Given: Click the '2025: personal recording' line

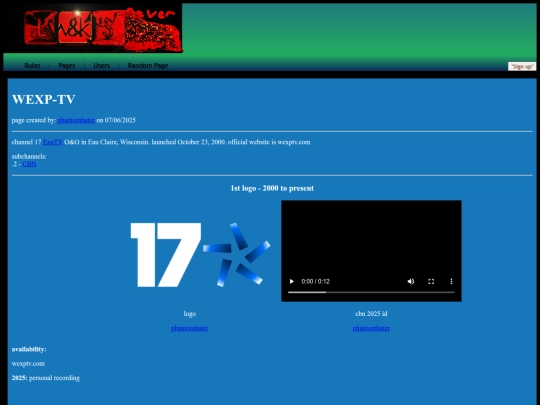Looking at the screenshot, I should coord(46,378).
